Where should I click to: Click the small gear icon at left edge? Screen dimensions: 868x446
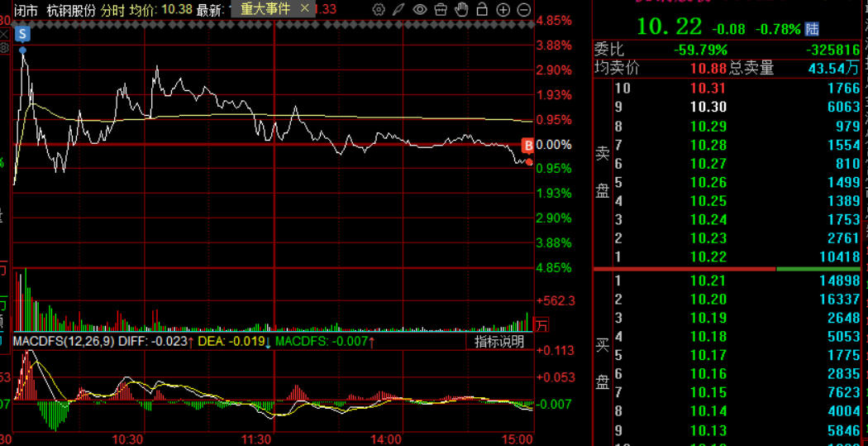(4, 48)
